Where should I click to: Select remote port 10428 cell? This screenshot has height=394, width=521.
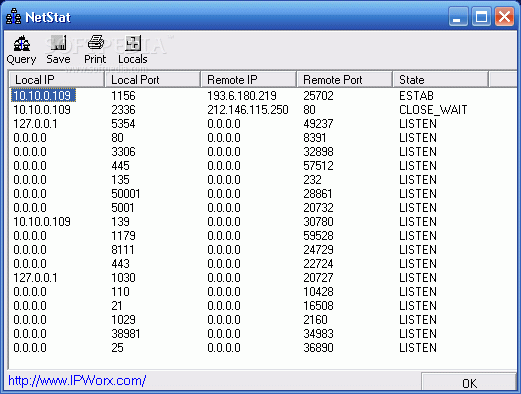pyautogui.click(x=318, y=292)
